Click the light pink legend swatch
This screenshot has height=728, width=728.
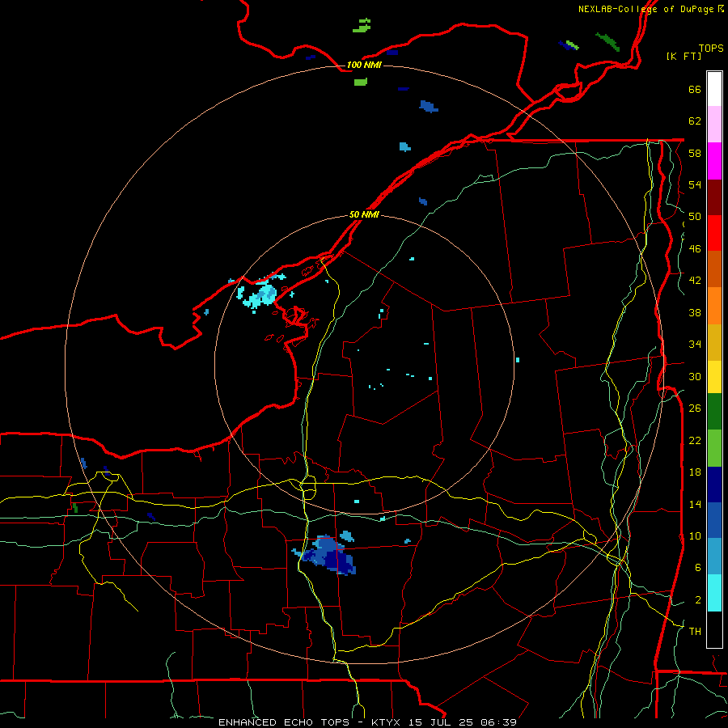point(714,124)
